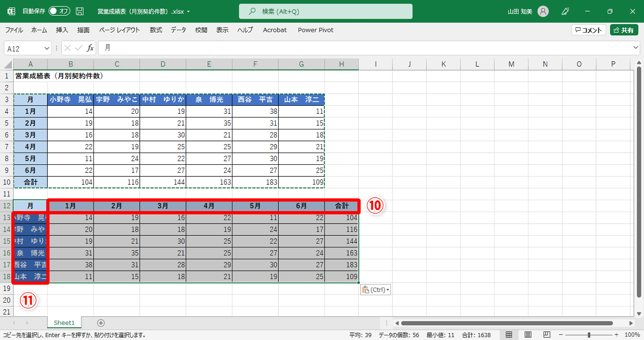Click the title cell 営業成績表（月別契約件数）
644x340 pixels.
coord(59,76)
